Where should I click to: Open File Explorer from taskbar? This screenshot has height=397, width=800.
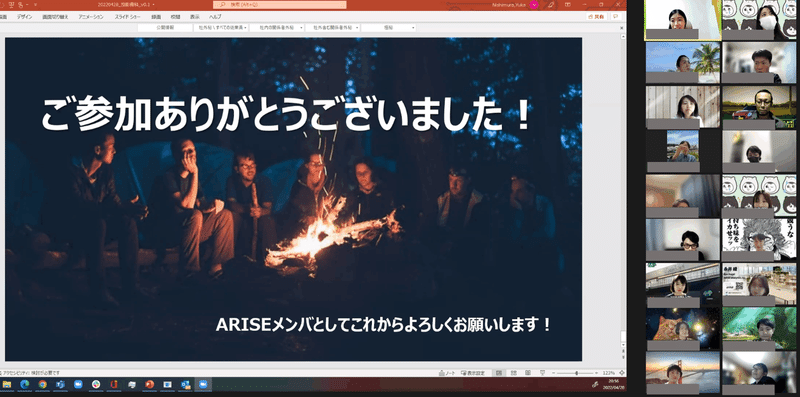tap(7, 385)
